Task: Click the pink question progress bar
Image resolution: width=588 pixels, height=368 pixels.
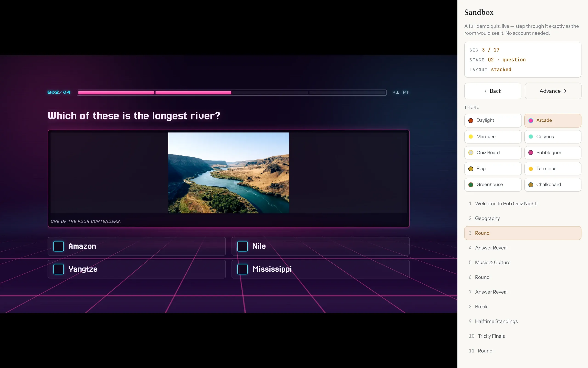Action: 232,92
